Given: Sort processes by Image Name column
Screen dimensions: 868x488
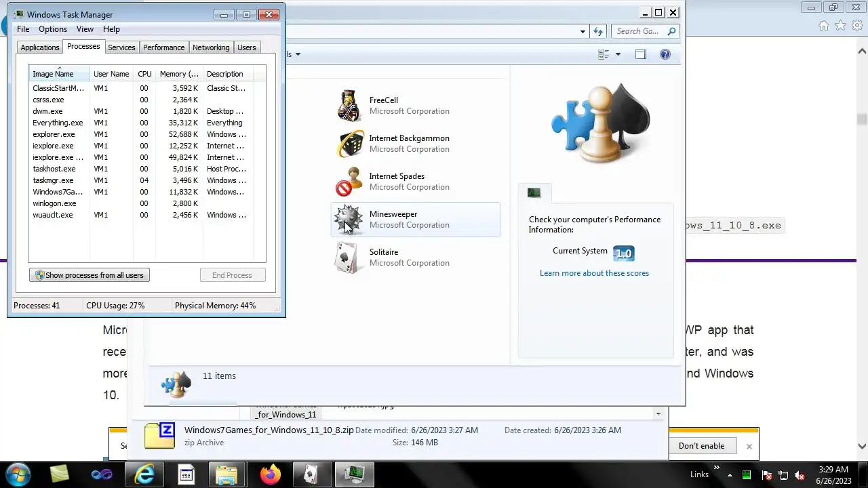Looking at the screenshot, I should tap(59, 74).
